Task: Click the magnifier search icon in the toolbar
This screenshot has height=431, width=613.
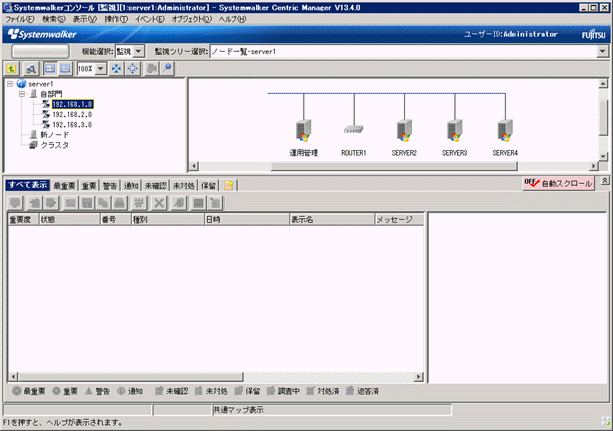Action: coord(168,68)
